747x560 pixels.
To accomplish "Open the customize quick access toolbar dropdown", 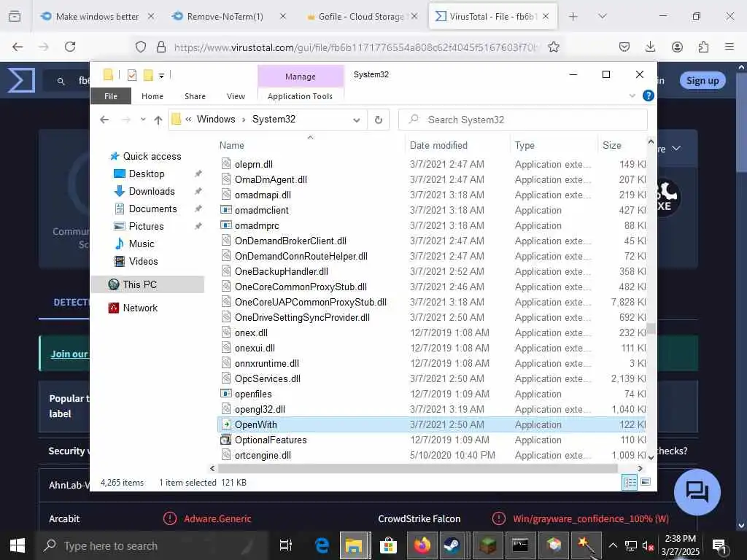I will click(161, 76).
